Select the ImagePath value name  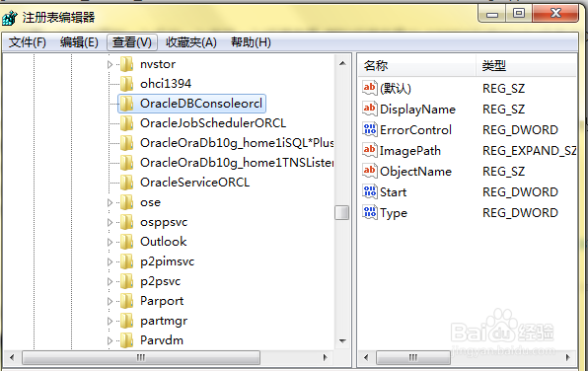[x=410, y=151]
